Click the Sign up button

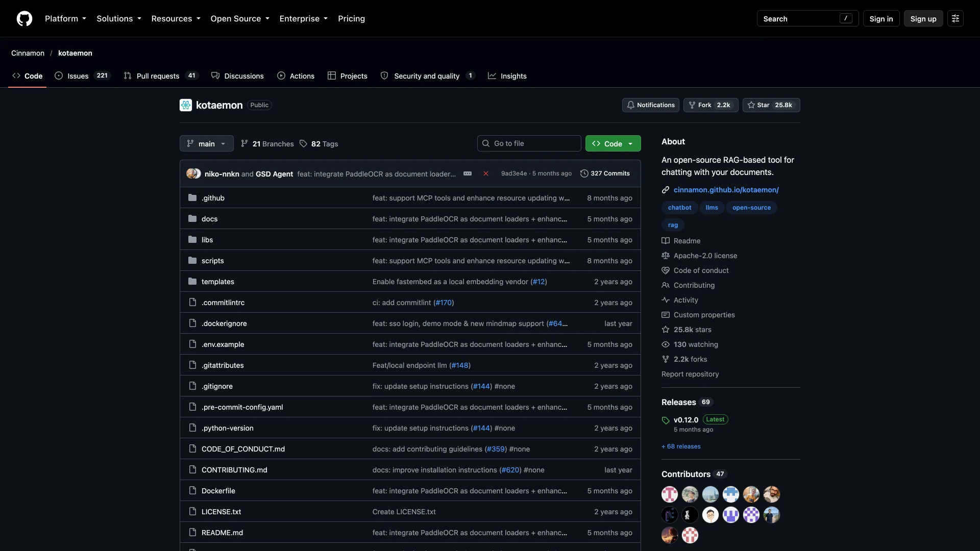point(923,18)
